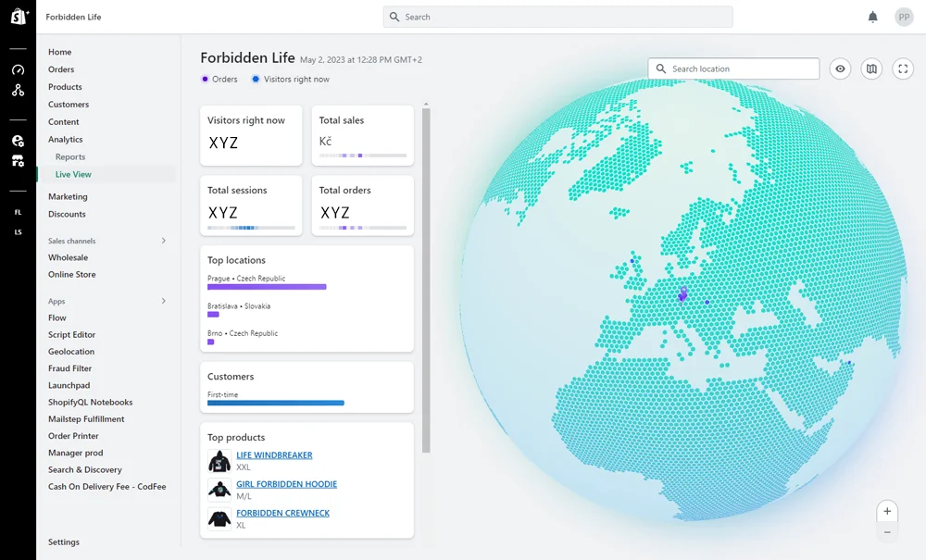
Task: Open the Customers section
Action: (x=69, y=105)
